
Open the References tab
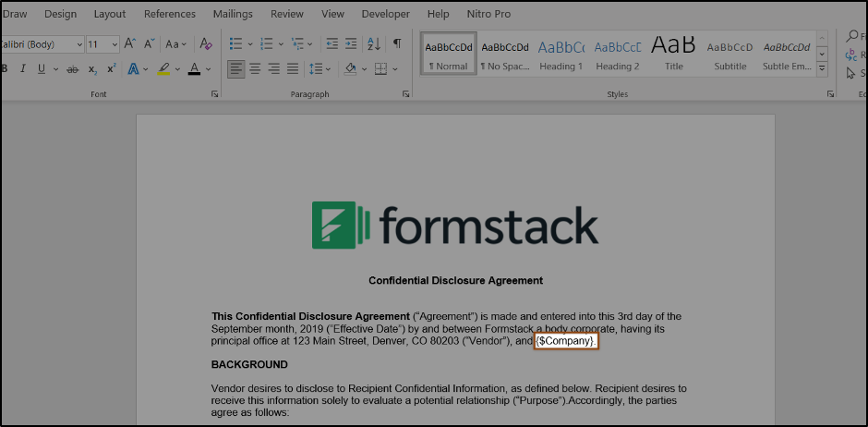tap(169, 14)
